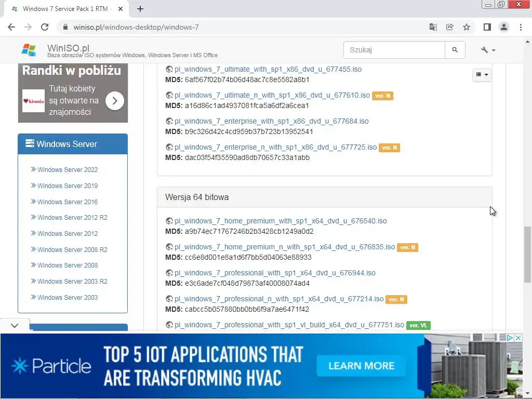Download pl_windows_7_enterprise_n_with_sp1_x86 iso link
The height and width of the screenshot is (399, 532).
[275, 147]
